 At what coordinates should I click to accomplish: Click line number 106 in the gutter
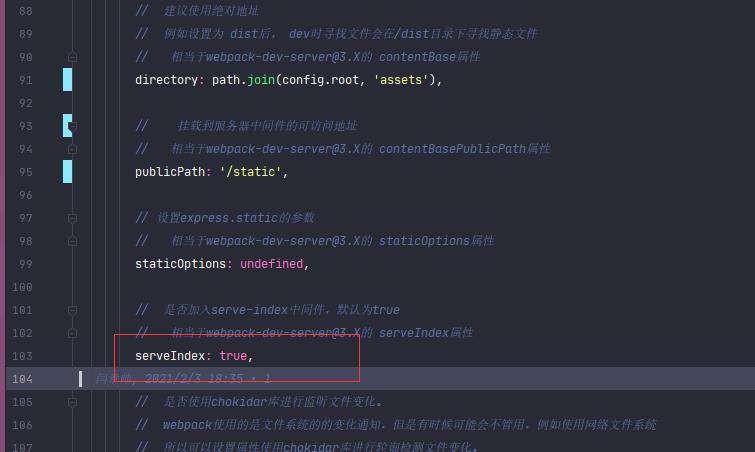click(x=22, y=425)
